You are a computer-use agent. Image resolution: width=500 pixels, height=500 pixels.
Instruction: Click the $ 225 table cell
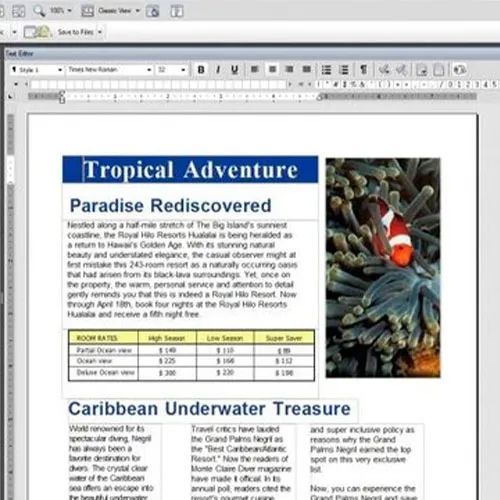(167, 361)
